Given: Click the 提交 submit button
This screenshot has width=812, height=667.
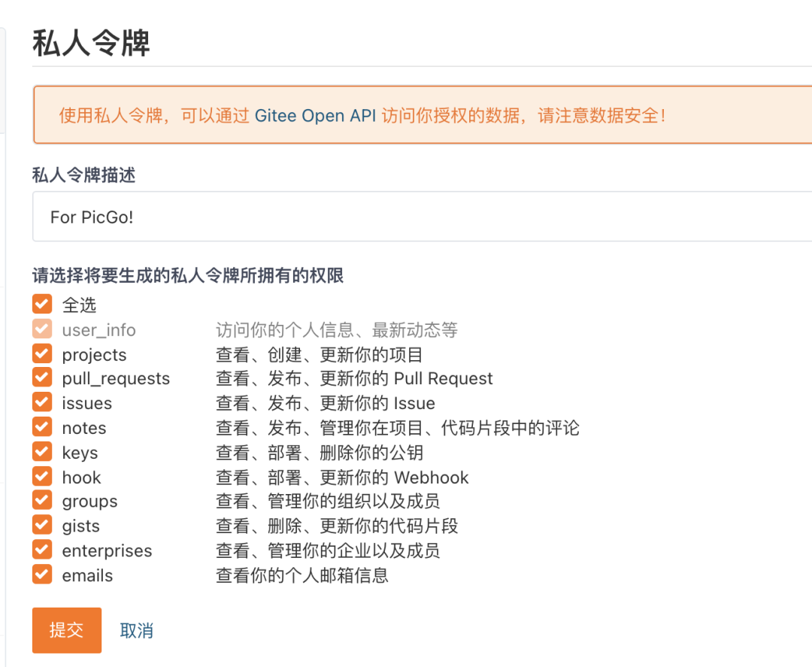Looking at the screenshot, I should pyautogui.click(x=66, y=631).
